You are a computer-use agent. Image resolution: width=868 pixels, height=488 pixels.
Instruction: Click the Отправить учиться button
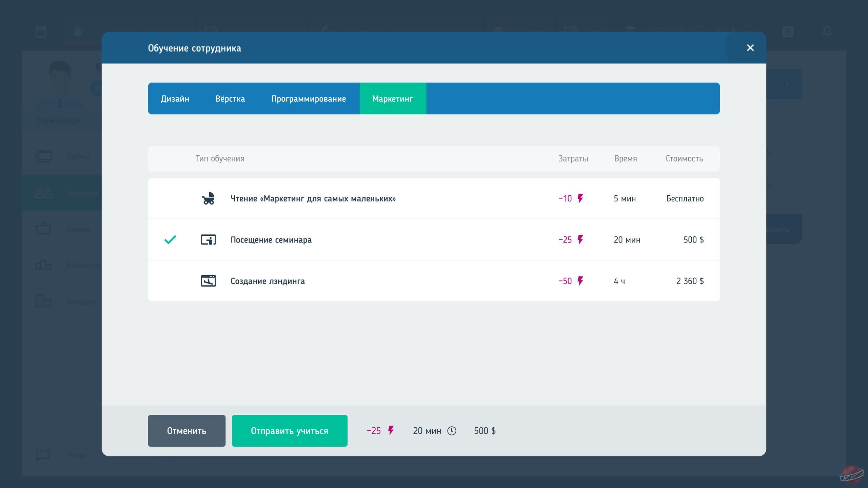tap(290, 431)
